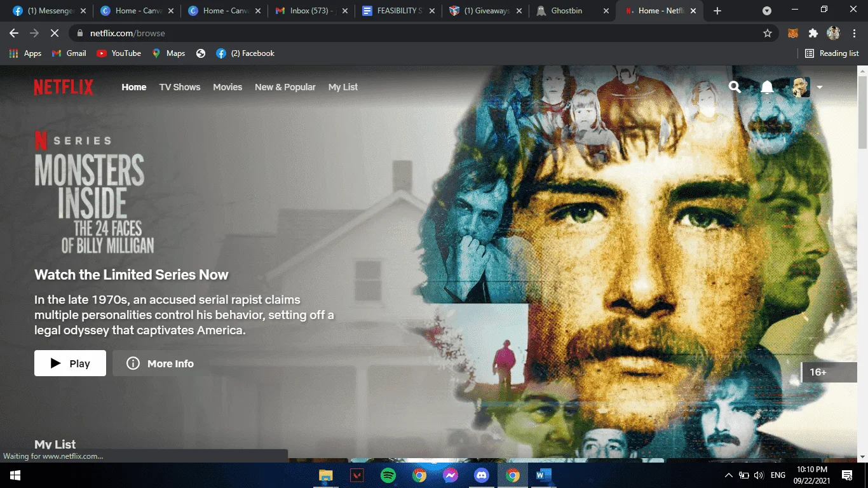Open Valorant from the taskbar
Image resolution: width=868 pixels, height=488 pixels.
click(x=357, y=475)
